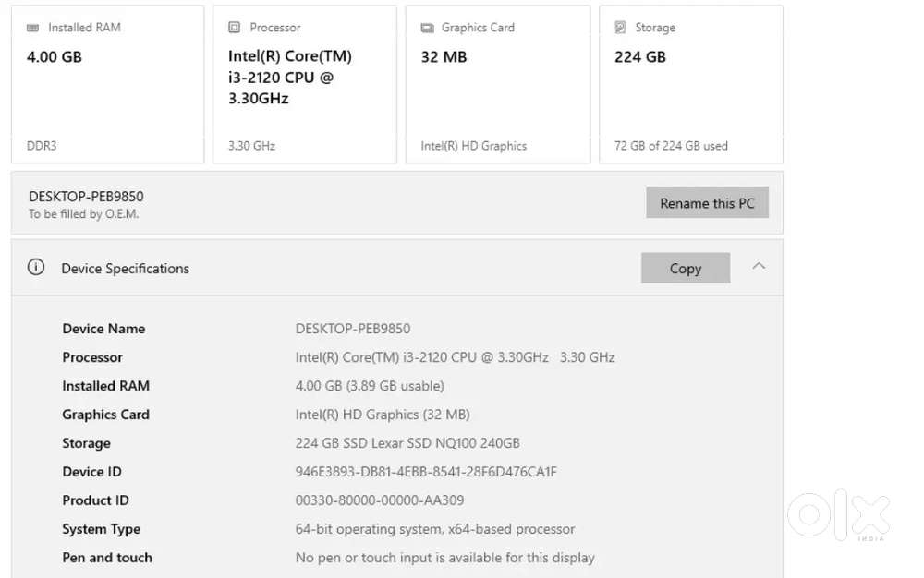Click the Installed RAM memory icon
924x578 pixels.
[x=33, y=28]
